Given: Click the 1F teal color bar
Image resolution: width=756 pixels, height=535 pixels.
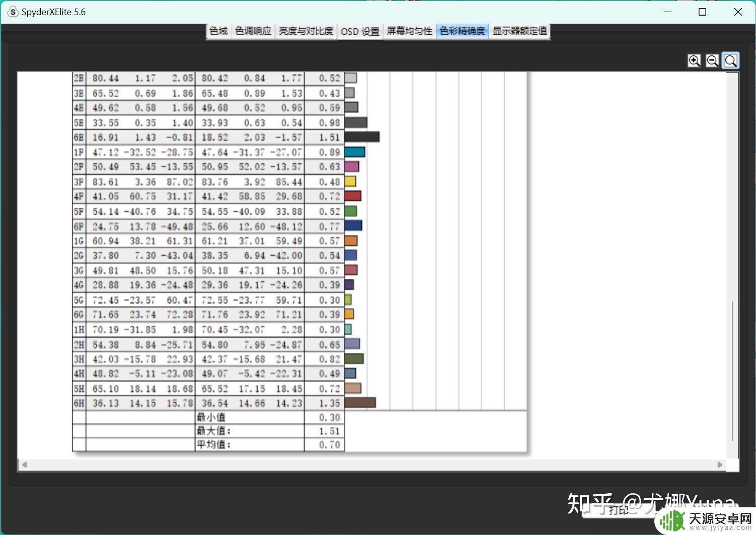Looking at the screenshot, I should pos(355,152).
